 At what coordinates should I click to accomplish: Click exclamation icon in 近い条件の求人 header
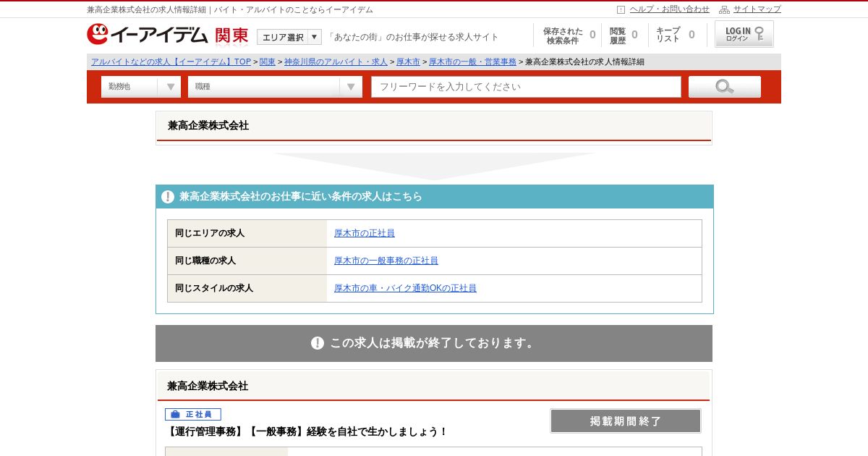tap(168, 197)
